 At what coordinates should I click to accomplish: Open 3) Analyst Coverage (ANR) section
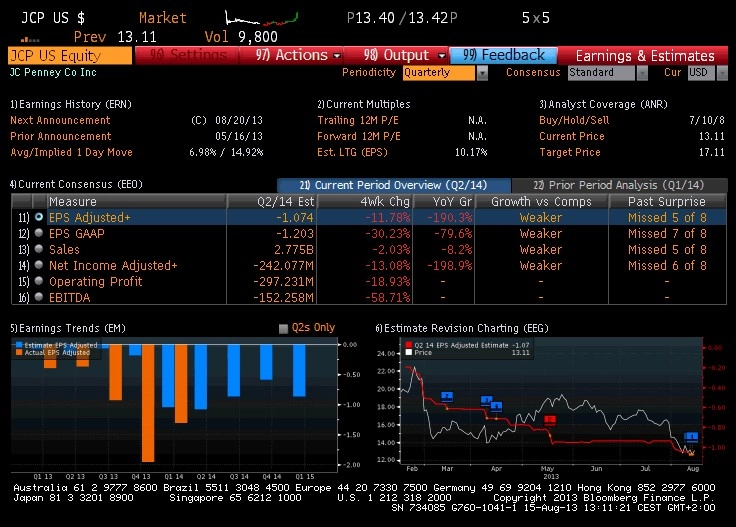(x=603, y=104)
